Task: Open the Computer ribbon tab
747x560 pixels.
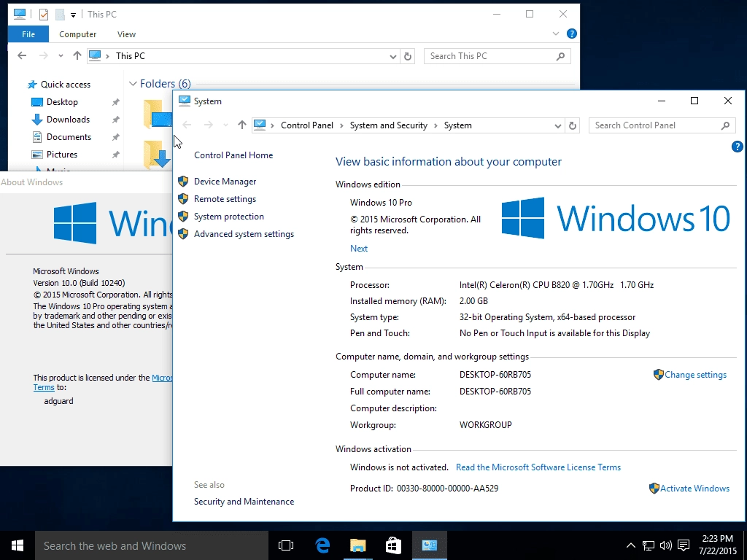Action: click(77, 34)
